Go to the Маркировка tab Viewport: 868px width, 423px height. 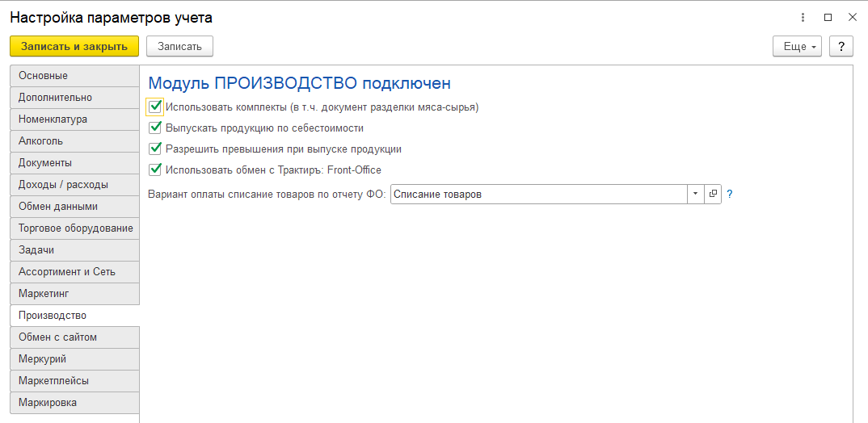pyautogui.click(x=74, y=403)
